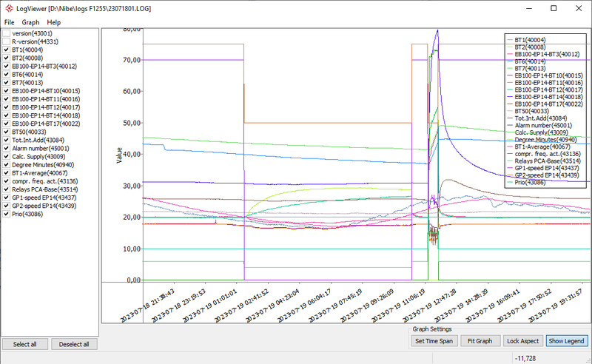Image resolution: width=592 pixels, height=364 pixels.
Task: Click the Graph Settings group label
Action: [x=432, y=329]
